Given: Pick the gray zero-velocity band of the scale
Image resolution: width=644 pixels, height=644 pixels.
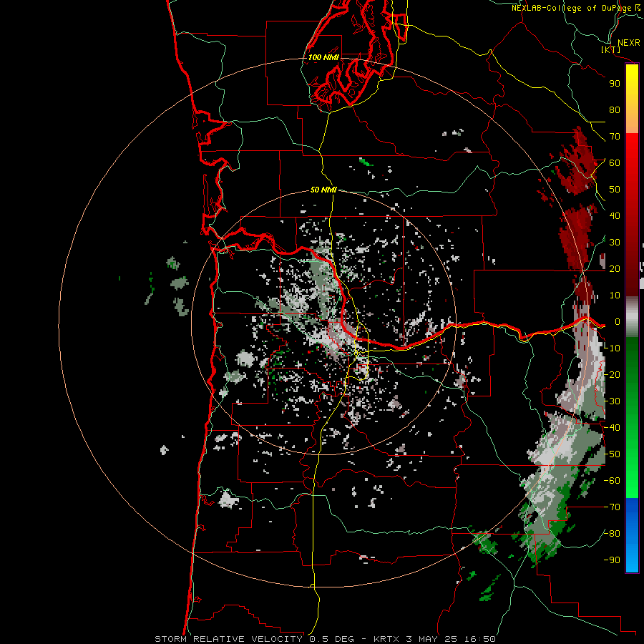Looking at the screenshot, I should (632, 317).
